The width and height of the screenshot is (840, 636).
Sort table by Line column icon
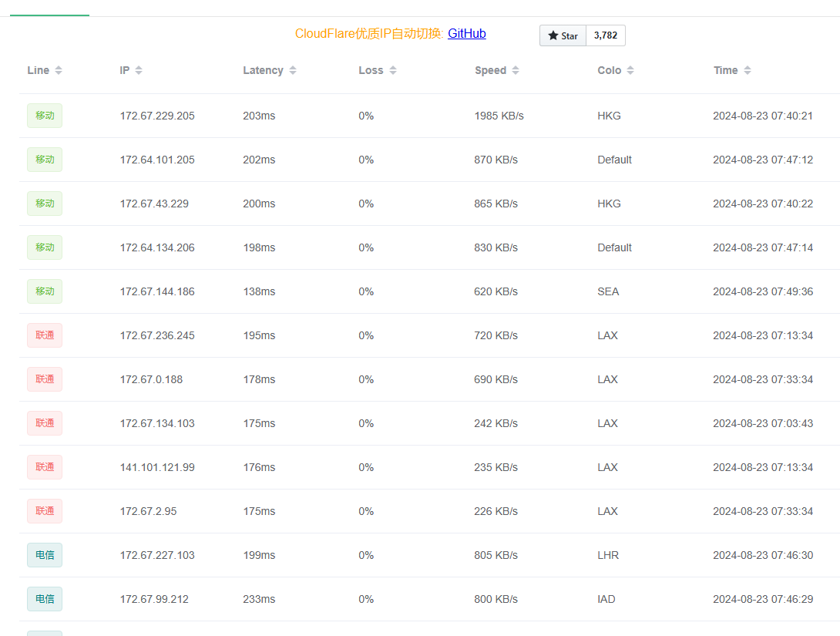click(x=59, y=70)
